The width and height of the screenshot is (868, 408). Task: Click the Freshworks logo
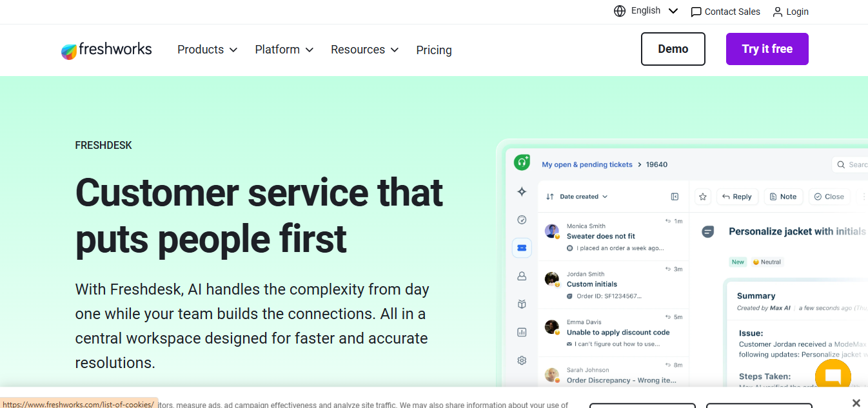pos(106,50)
